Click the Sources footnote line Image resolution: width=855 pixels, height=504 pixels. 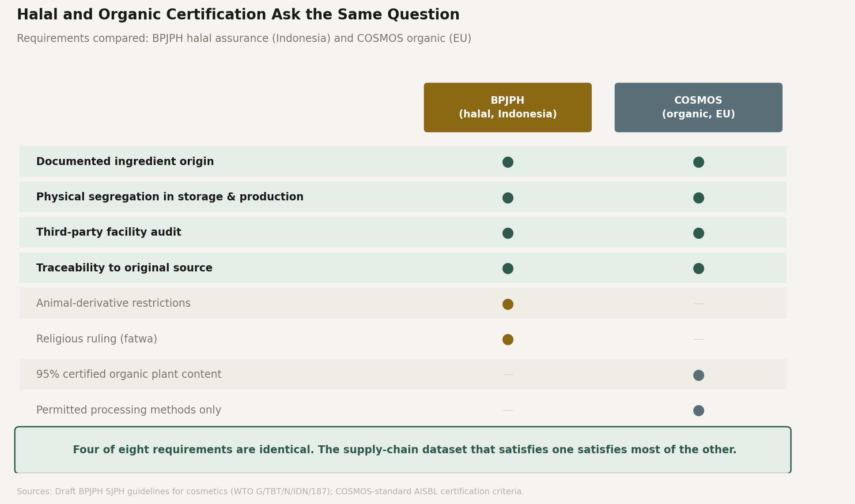click(270, 492)
